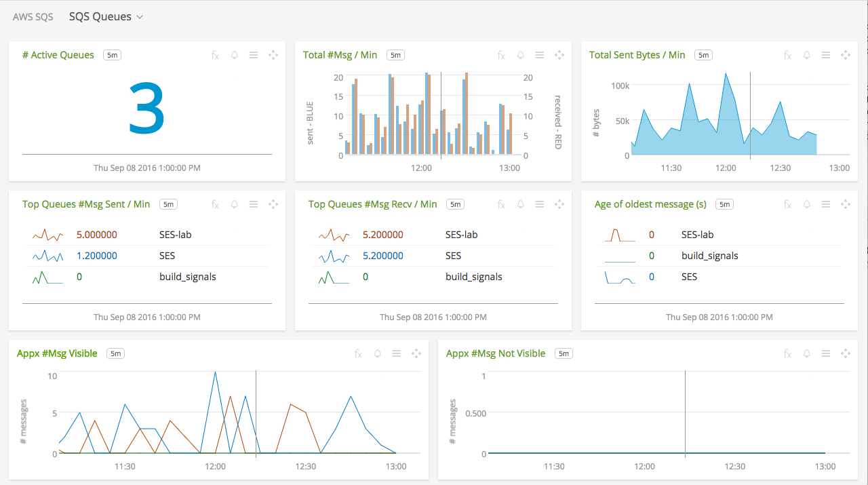Click SES sparkline in Age of oldest message

pyautogui.click(x=620, y=277)
